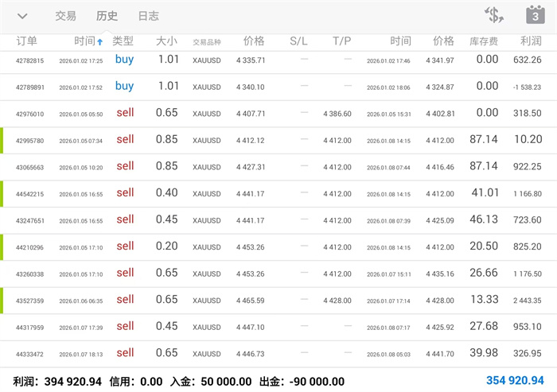Sort by the T/P column header
Viewport: 557px width, 392px height.
[x=341, y=41]
